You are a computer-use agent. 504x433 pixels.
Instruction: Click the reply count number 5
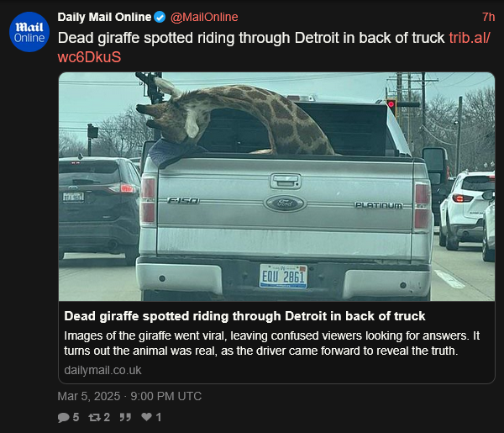[x=76, y=417]
